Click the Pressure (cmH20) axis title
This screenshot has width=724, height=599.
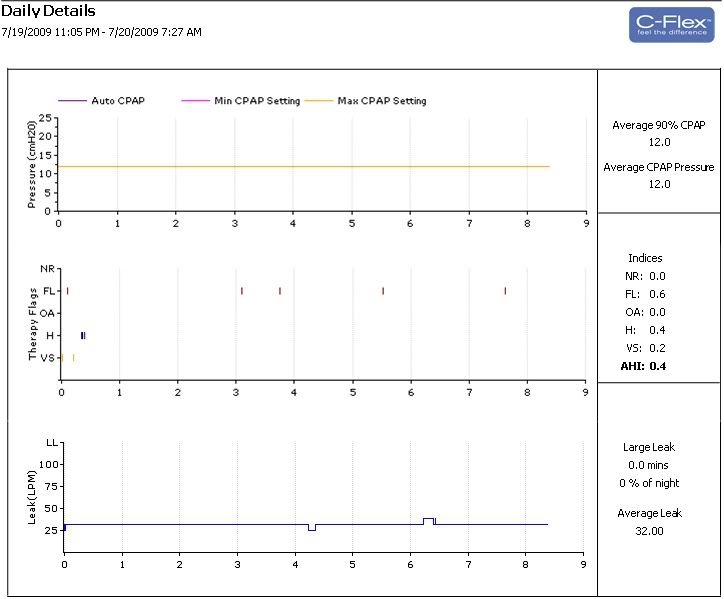(x=31, y=164)
